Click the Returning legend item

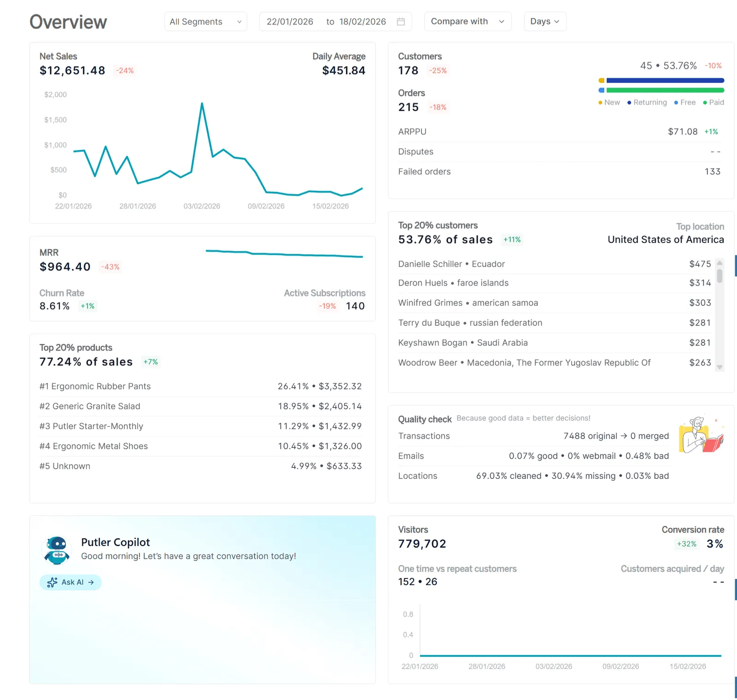click(x=647, y=102)
